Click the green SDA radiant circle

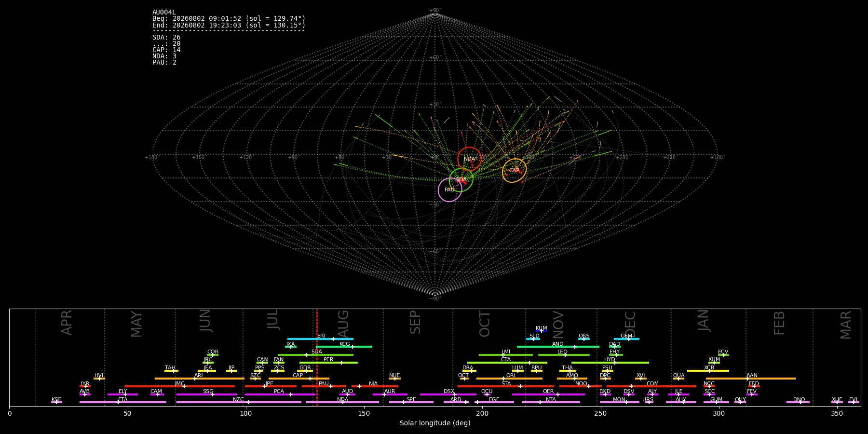[x=461, y=180]
